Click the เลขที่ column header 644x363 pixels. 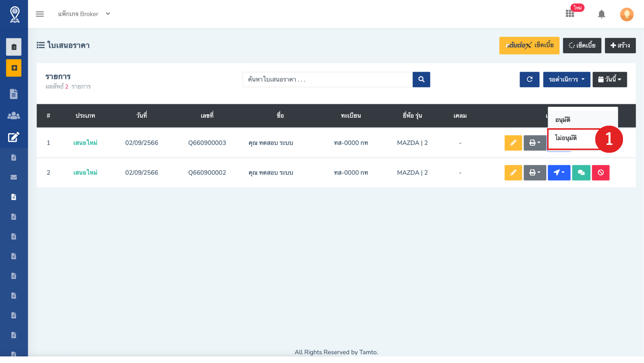[x=207, y=115]
